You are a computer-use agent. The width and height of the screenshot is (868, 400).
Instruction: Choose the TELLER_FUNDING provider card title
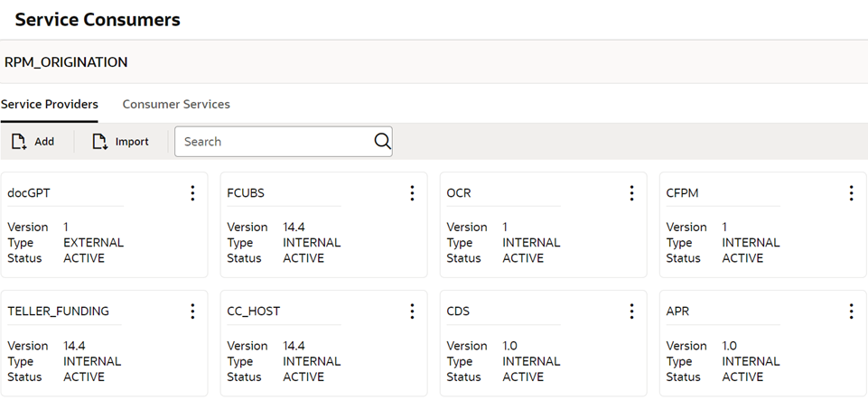click(x=58, y=312)
